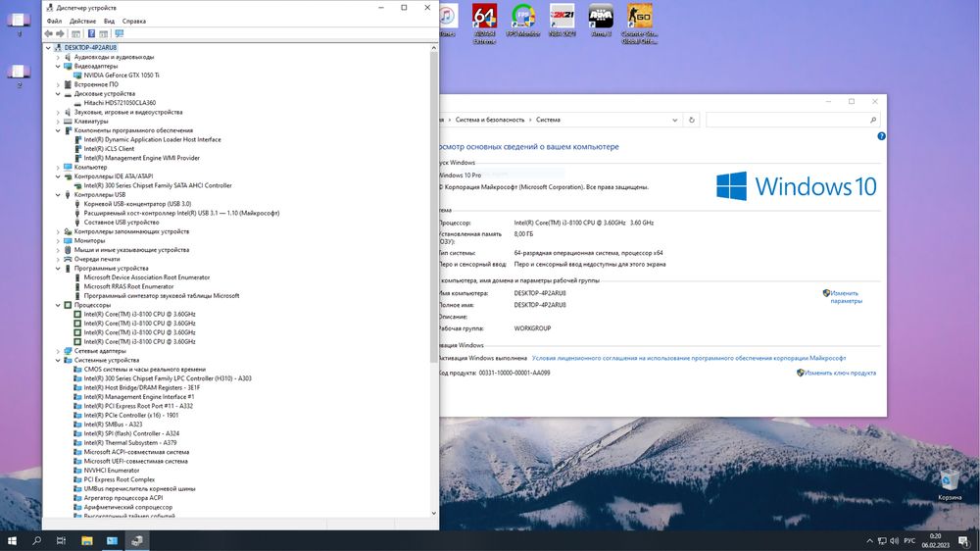Expand the Сетевые адаптеры node arrow
The image size is (980, 551).
(x=58, y=351)
